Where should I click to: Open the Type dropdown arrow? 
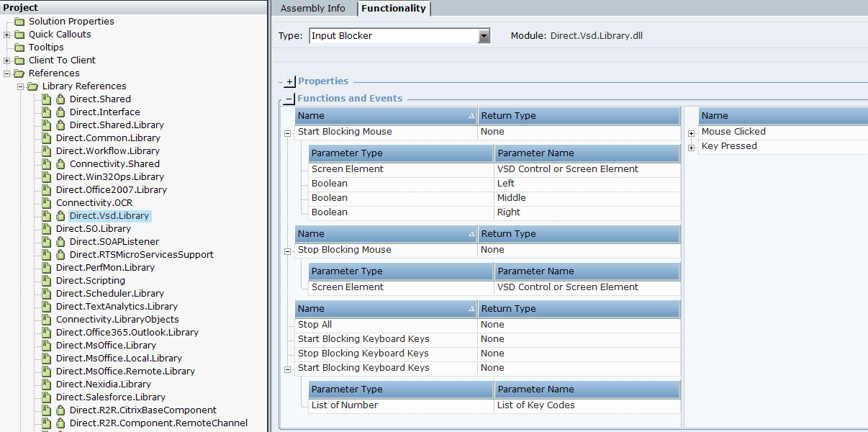point(484,36)
